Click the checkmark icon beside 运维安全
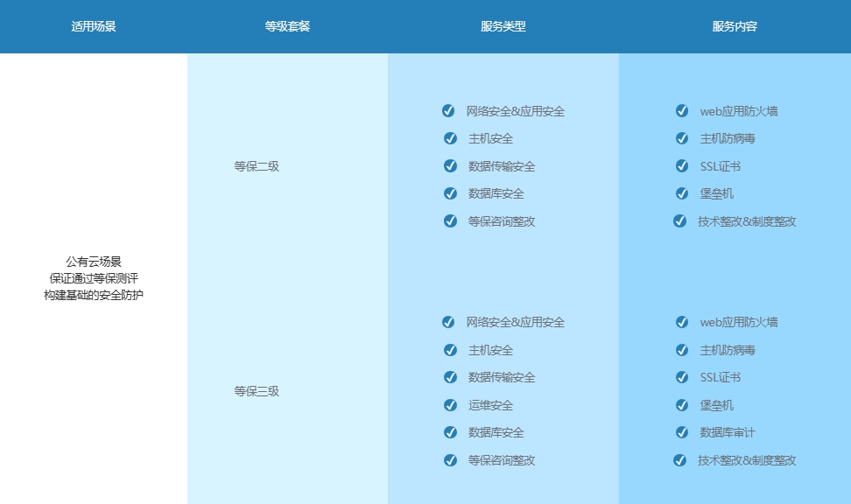Image resolution: width=851 pixels, height=504 pixels. pos(450,405)
